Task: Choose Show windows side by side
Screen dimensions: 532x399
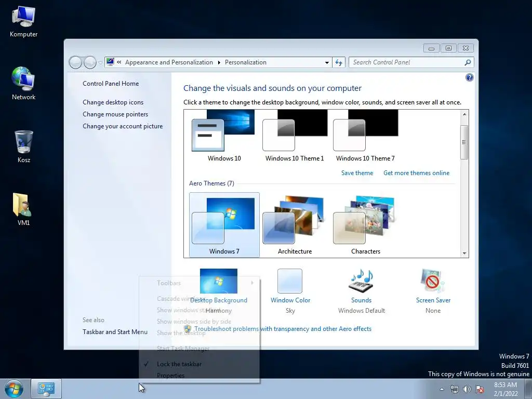Action: pos(199,321)
